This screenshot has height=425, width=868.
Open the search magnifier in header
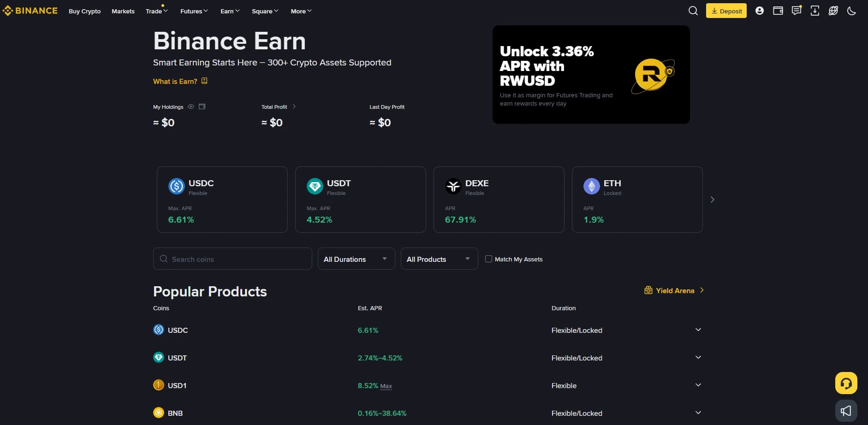pyautogui.click(x=693, y=11)
